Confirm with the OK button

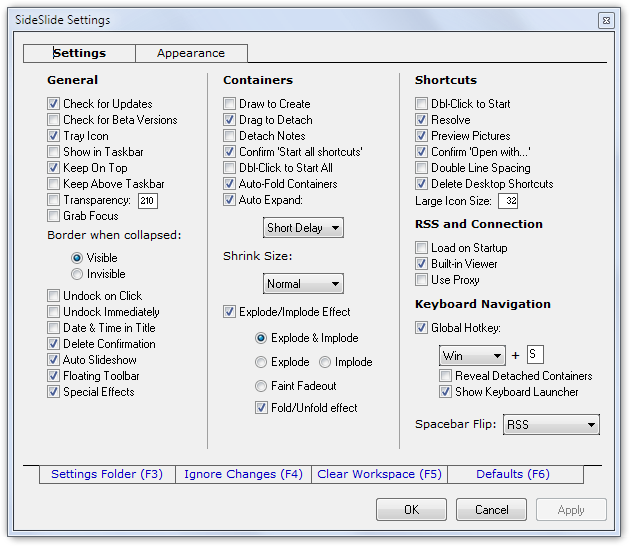[411, 510]
